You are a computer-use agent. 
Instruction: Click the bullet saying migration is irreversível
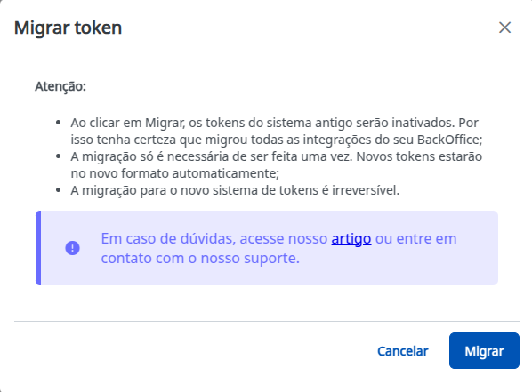click(x=235, y=190)
